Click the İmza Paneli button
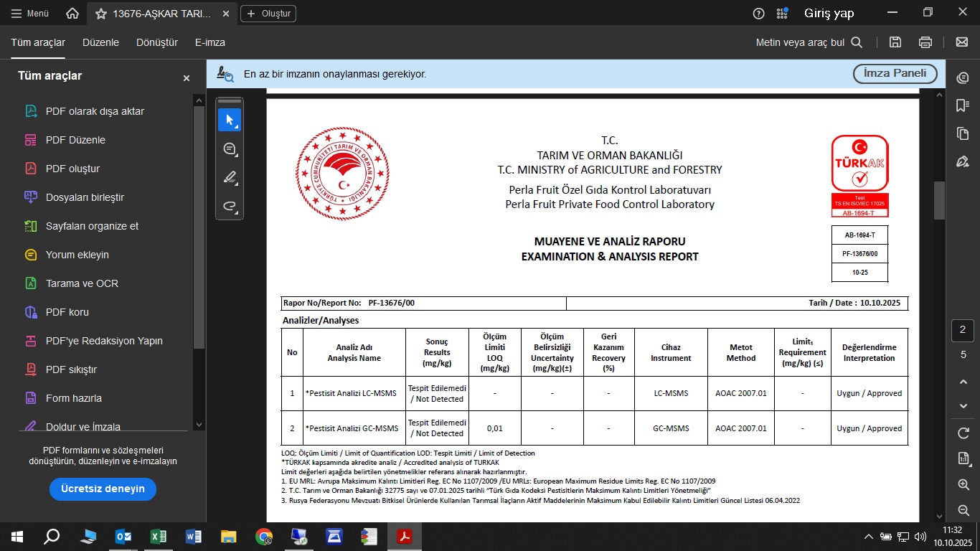Viewport: 980px width, 551px height. point(895,73)
